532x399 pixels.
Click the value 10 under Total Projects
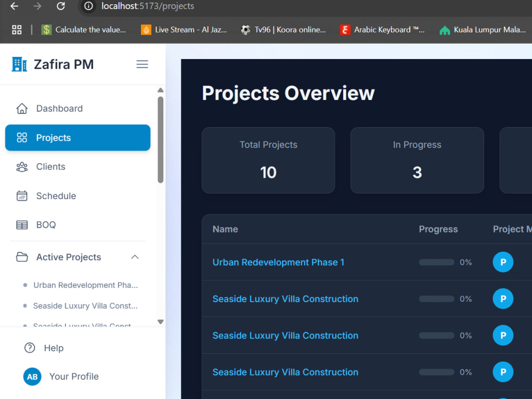tap(268, 172)
